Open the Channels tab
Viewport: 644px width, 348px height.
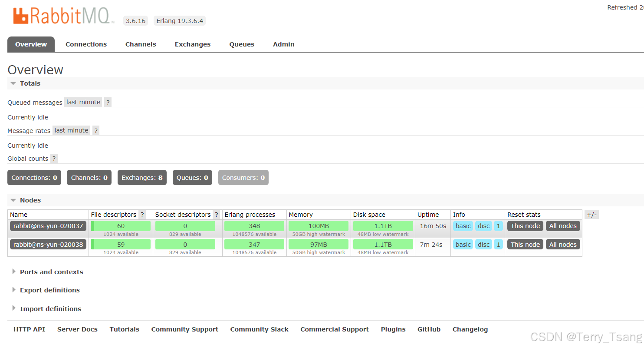(141, 44)
